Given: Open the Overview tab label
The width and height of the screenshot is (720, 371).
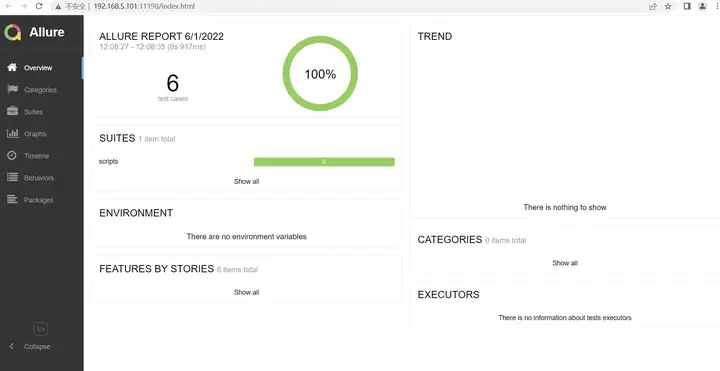Looking at the screenshot, I should pyautogui.click(x=38, y=68).
